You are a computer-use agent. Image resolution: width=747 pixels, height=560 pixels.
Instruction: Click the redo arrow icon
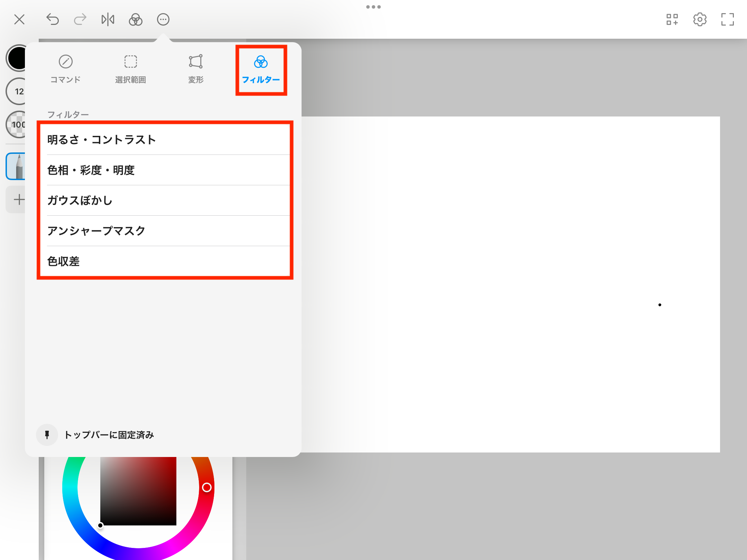point(80,19)
